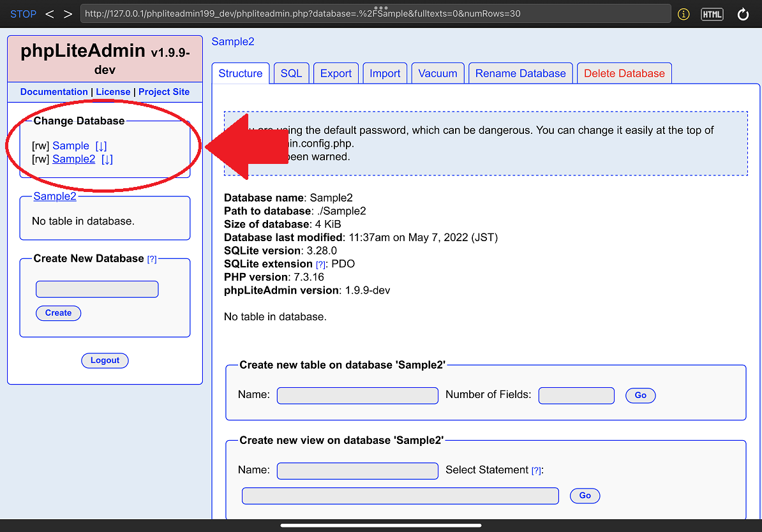
Task: Open the Project Site link
Action: tap(164, 92)
